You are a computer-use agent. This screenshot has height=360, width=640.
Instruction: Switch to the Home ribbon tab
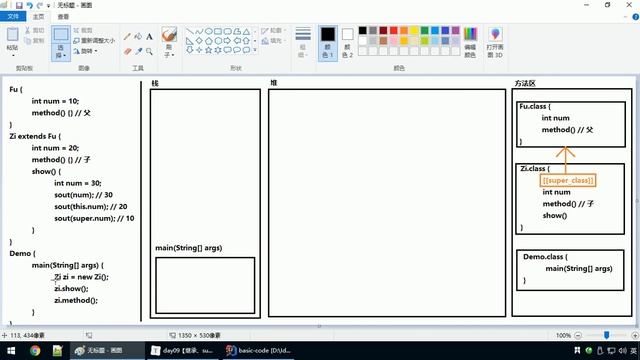click(x=38, y=17)
